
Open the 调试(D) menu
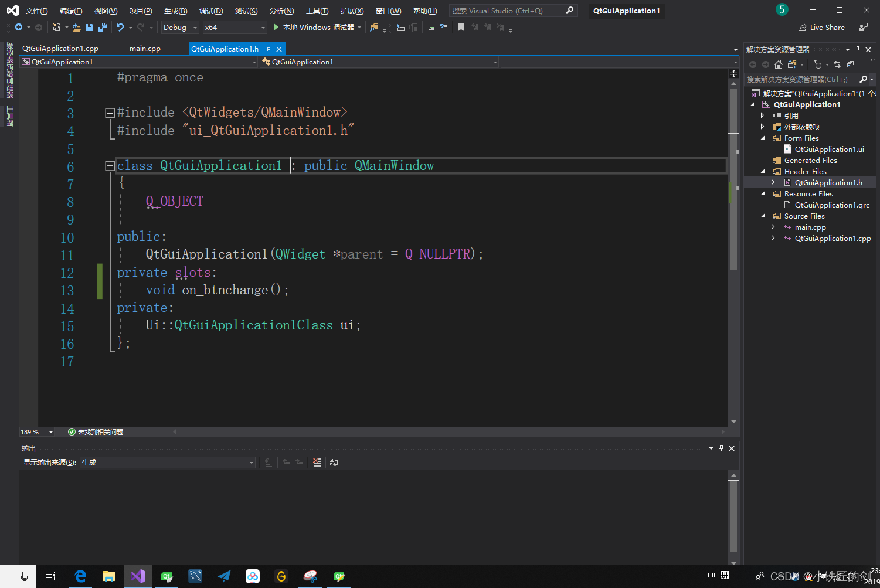click(x=211, y=10)
